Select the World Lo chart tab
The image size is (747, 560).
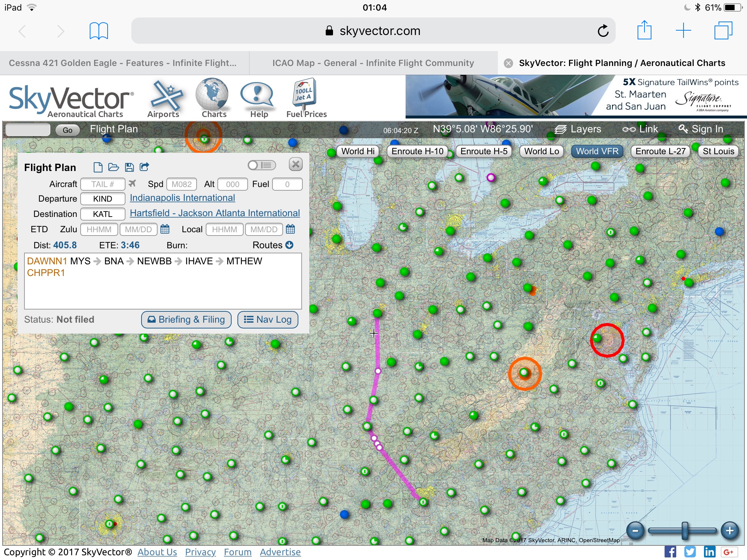click(x=541, y=151)
